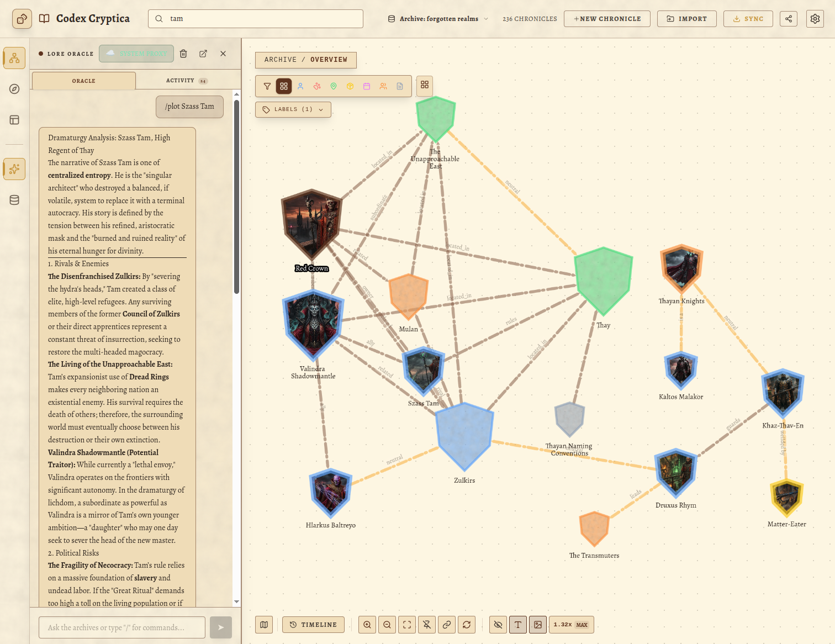Click the book icon beside Codex Cryptica
The height and width of the screenshot is (644, 835).
[x=44, y=19]
